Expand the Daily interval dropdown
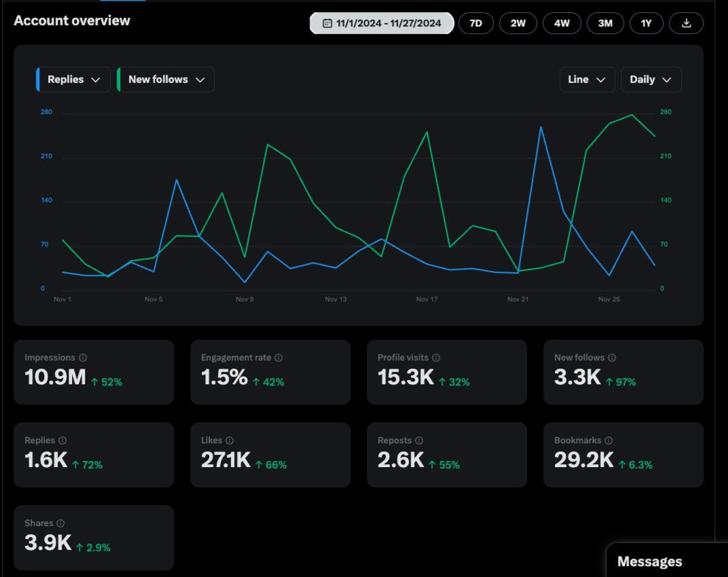The image size is (728, 577). pyautogui.click(x=651, y=79)
